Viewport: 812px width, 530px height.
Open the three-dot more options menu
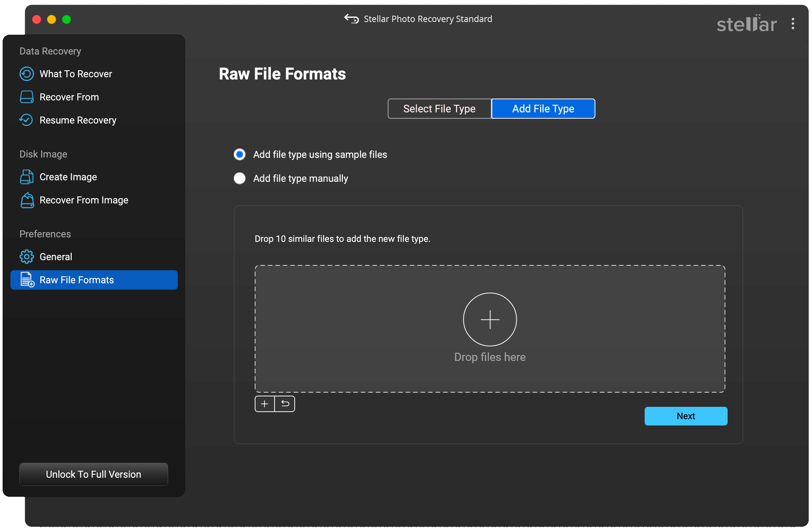pyautogui.click(x=793, y=24)
